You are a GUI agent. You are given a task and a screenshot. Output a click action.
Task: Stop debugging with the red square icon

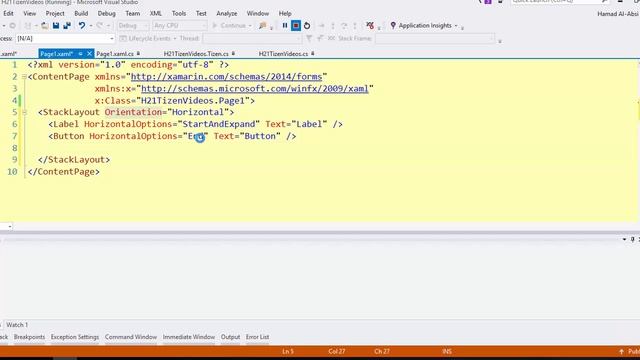click(x=296, y=26)
